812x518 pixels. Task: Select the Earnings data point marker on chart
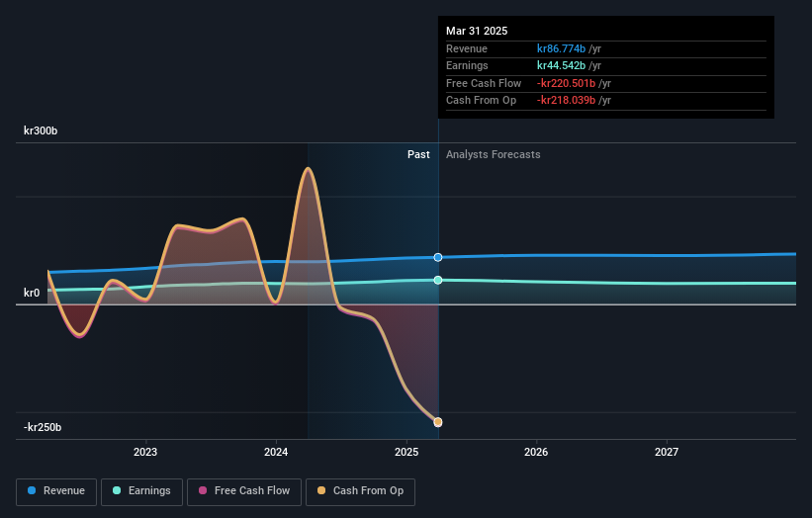pyautogui.click(x=438, y=280)
